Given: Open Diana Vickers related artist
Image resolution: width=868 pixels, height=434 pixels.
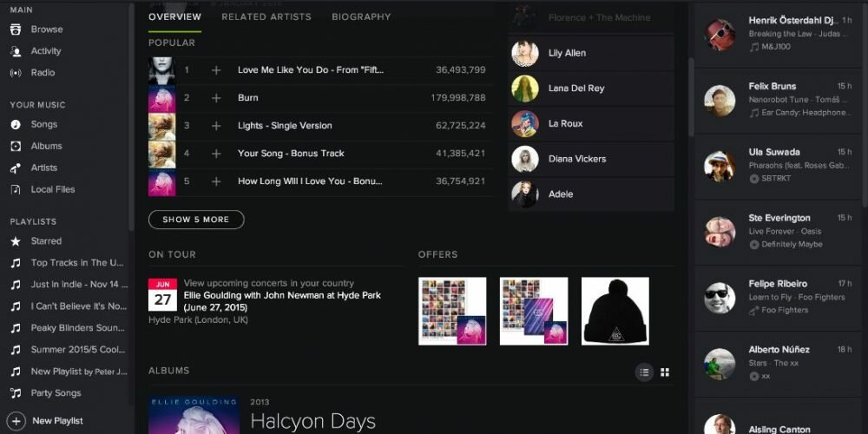Looking at the screenshot, I should pos(590,159).
